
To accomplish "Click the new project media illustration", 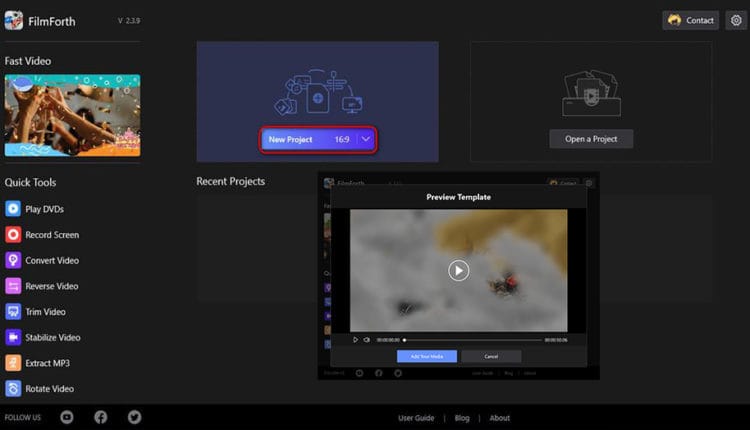I will tap(318, 92).
